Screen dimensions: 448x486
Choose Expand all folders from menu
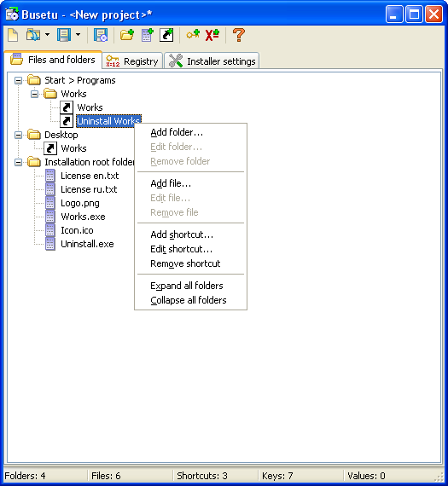[190, 286]
